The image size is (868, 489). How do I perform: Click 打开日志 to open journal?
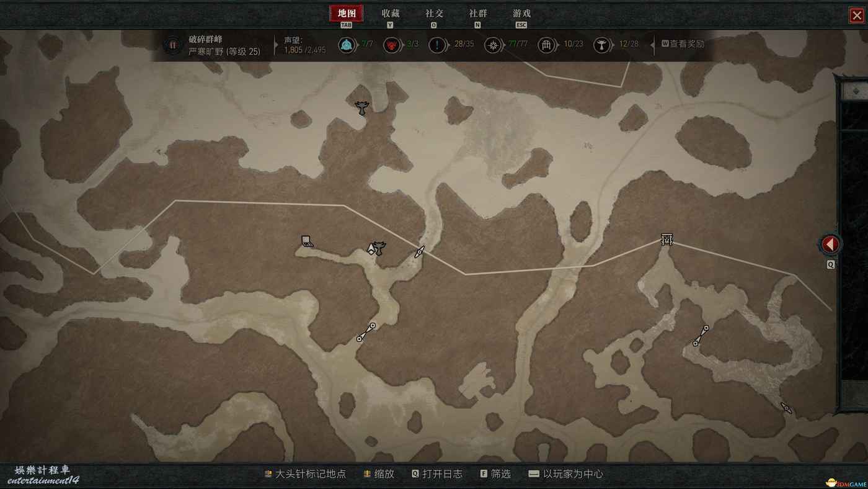click(x=437, y=473)
